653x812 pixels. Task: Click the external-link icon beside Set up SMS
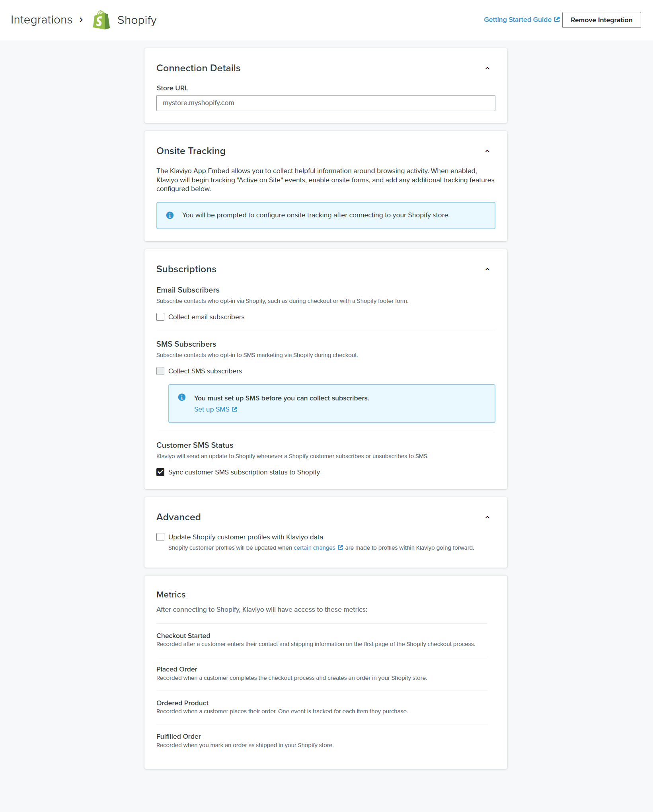[x=235, y=409]
